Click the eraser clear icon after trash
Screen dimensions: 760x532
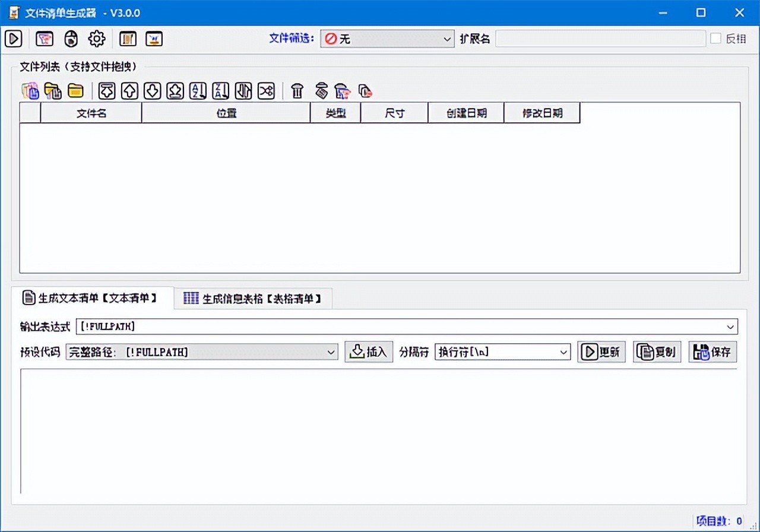321,91
